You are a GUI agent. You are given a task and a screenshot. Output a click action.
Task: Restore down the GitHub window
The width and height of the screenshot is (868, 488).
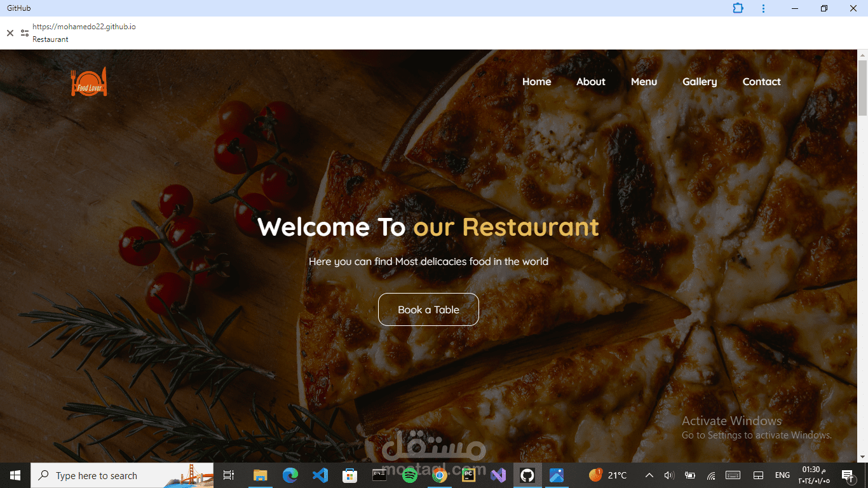tap(824, 8)
